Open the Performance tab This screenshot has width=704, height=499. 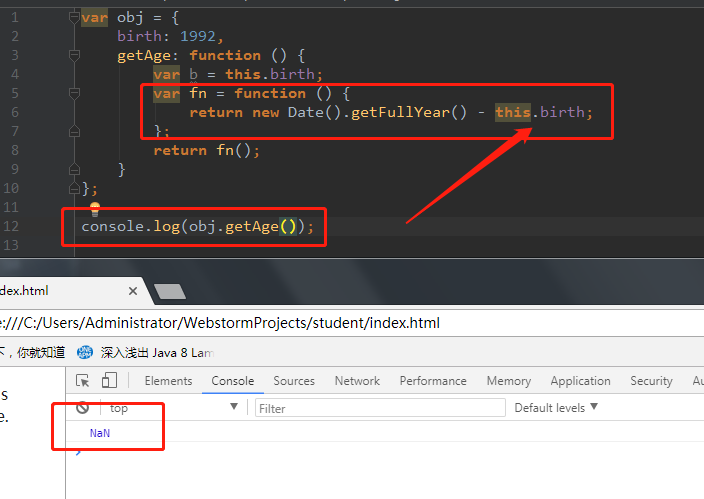click(433, 381)
